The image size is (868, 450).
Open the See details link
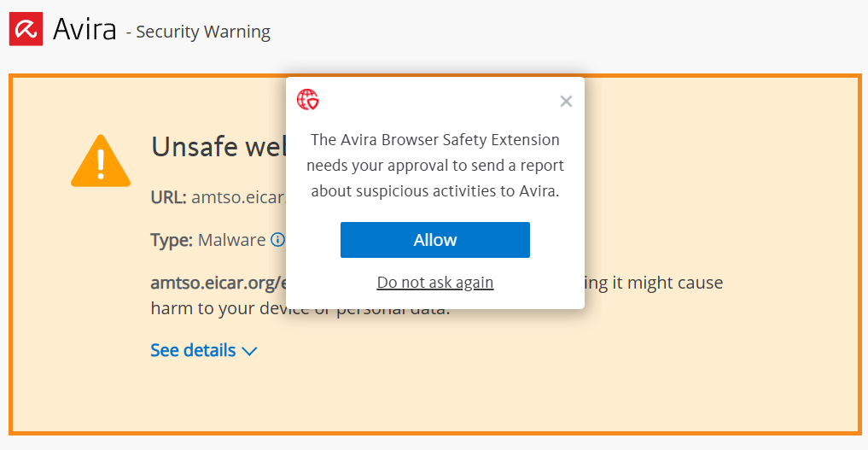(193, 350)
